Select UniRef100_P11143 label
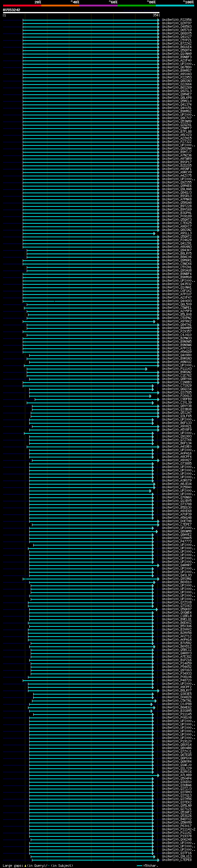197x868 pixels. click(176, 369)
